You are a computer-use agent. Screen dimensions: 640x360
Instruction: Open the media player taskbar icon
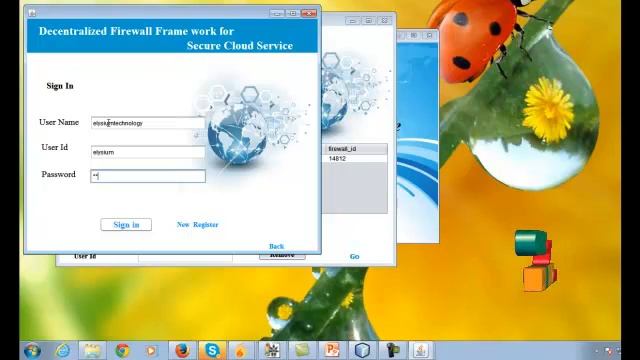click(151, 351)
